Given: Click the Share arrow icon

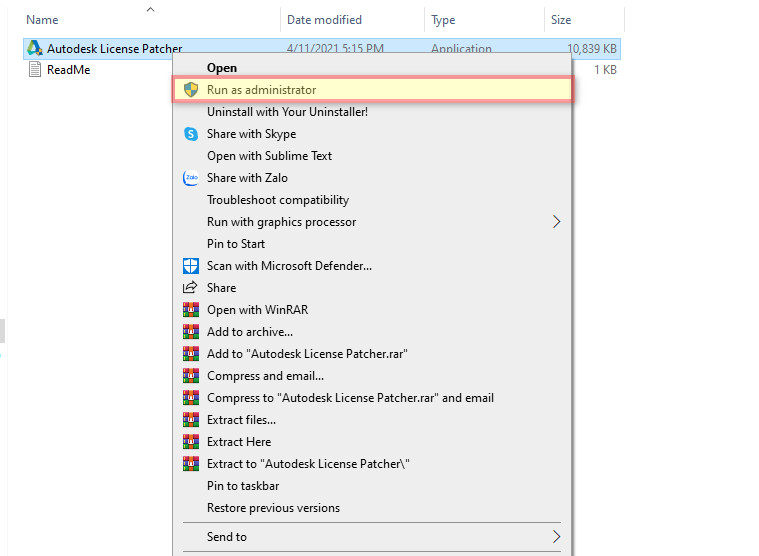Looking at the screenshot, I should click(x=191, y=288).
